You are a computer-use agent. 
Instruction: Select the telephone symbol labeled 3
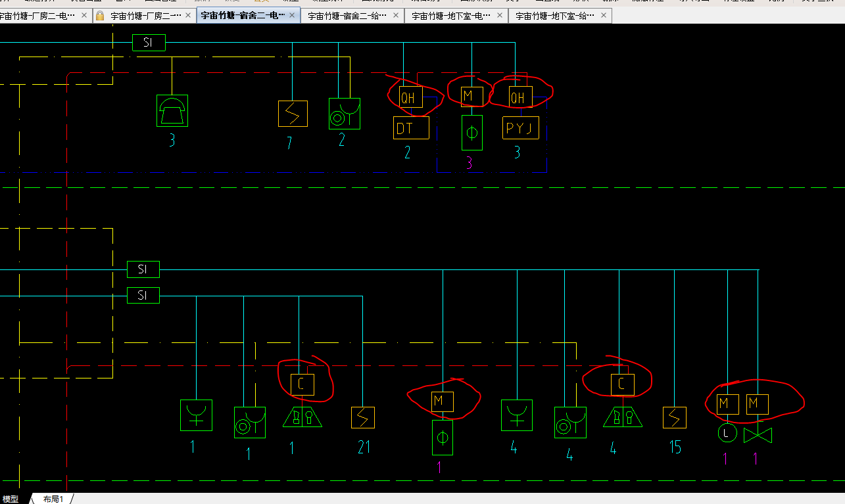172,110
